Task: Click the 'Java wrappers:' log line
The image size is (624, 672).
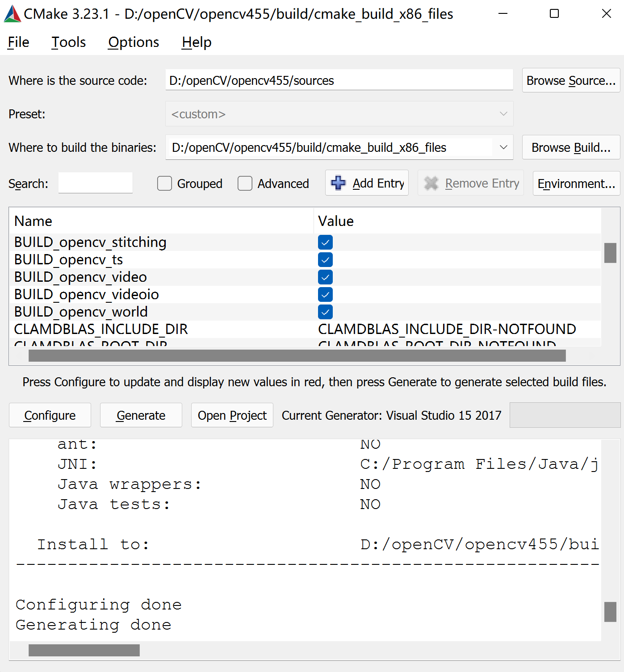Action: (130, 484)
